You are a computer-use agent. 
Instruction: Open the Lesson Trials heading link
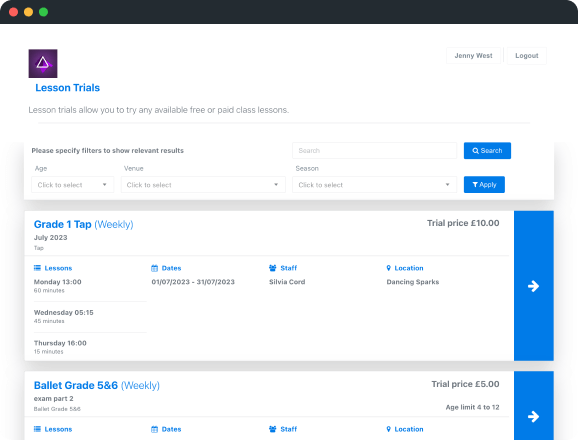[67, 88]
